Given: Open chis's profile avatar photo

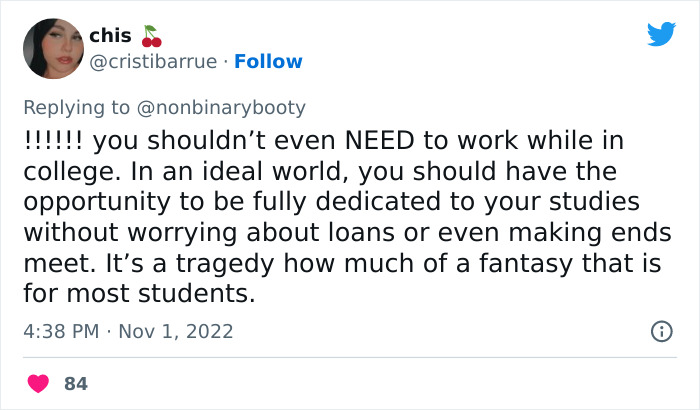Looking at the screenshot, I should click(x=52, y=48).
